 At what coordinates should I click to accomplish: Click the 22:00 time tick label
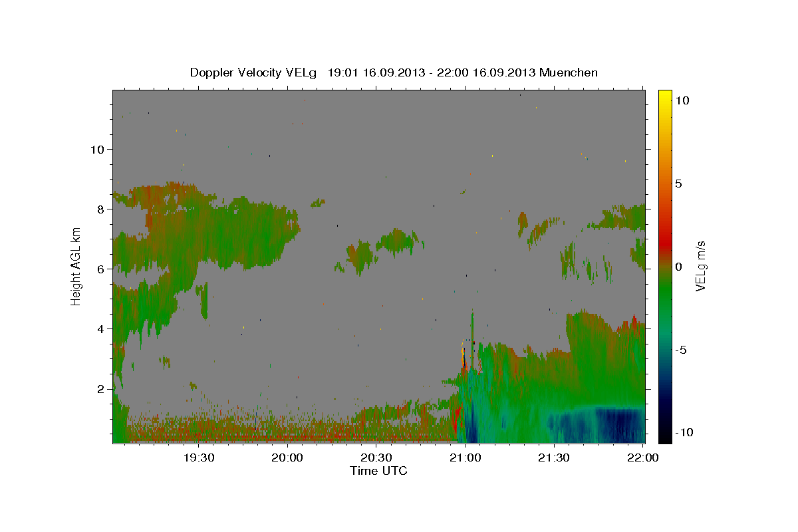tap(643, 458)
